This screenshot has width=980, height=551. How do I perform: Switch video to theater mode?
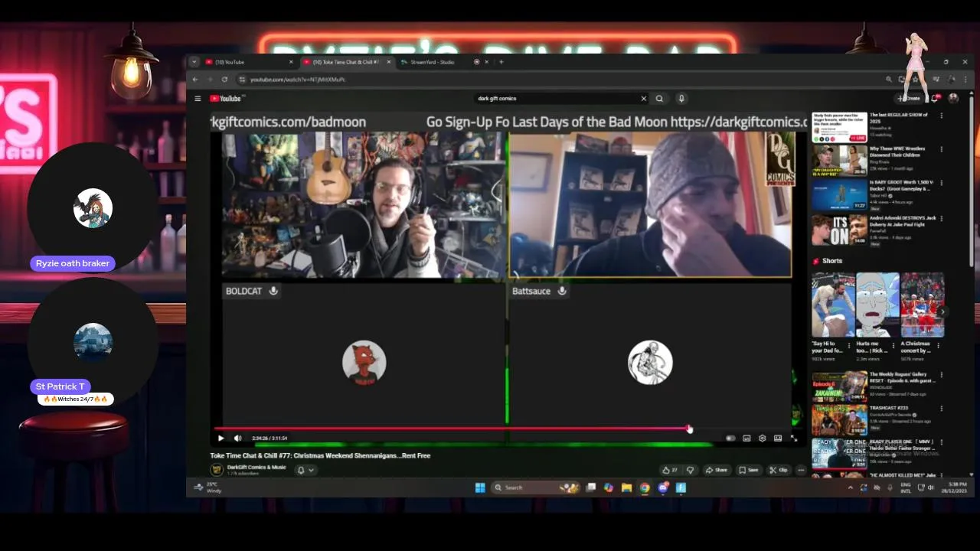[778, 439]
